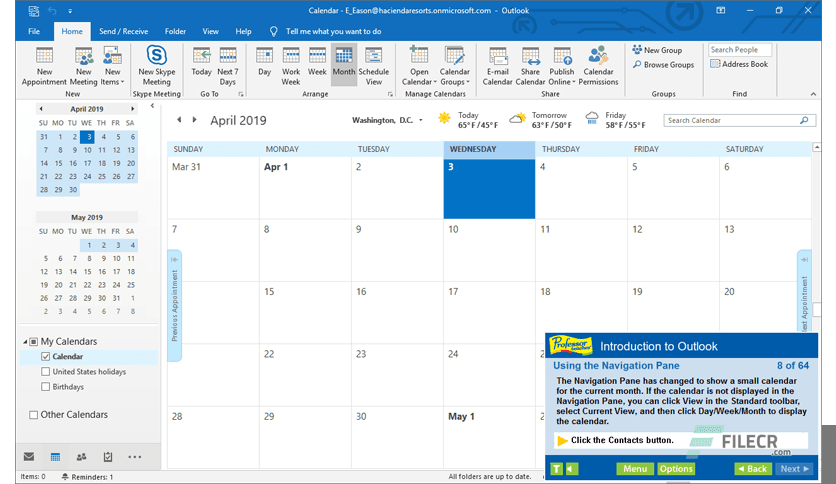836x484 pixels.
Task: Click the Previous Appointment side tab
Action: pos(175,305)
